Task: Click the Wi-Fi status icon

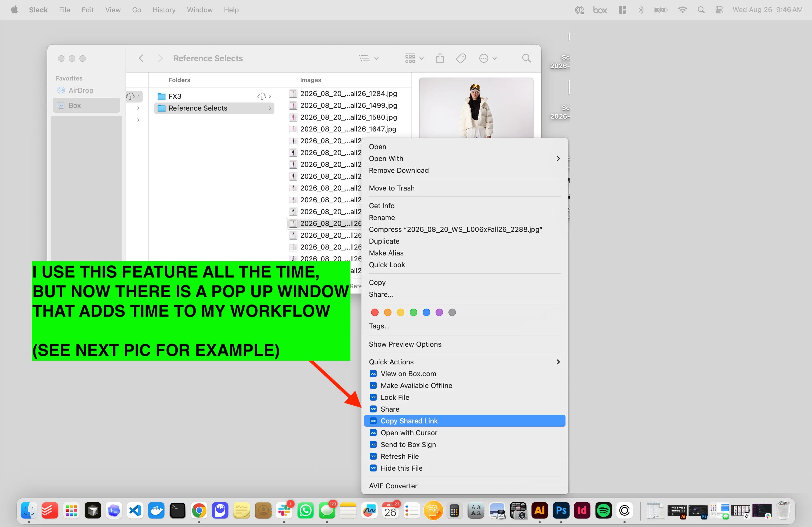Action: (x=682, y=10)
